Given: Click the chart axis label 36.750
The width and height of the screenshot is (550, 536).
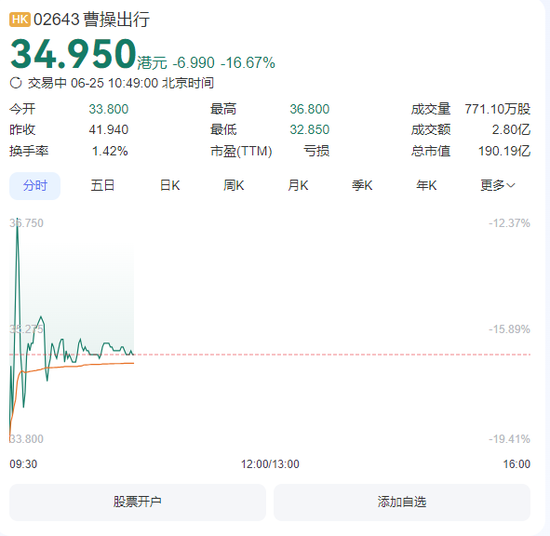Looking at the screenshot, I should [26, 223].
